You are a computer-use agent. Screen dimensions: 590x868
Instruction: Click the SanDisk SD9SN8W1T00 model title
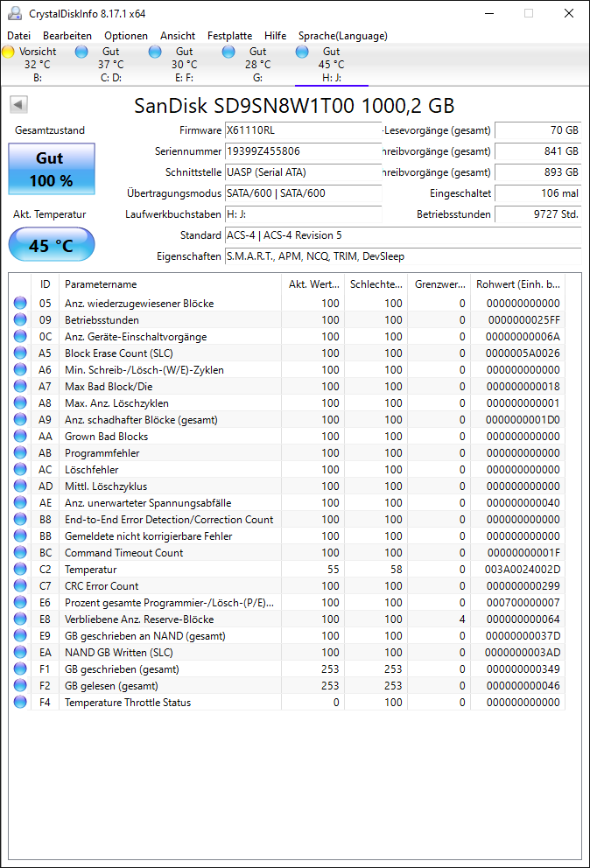click(294, 105)
